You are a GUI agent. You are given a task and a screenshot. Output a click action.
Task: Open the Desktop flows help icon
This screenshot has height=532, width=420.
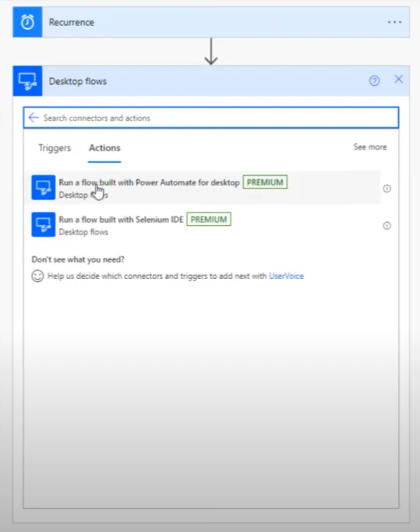pos(374,81)
